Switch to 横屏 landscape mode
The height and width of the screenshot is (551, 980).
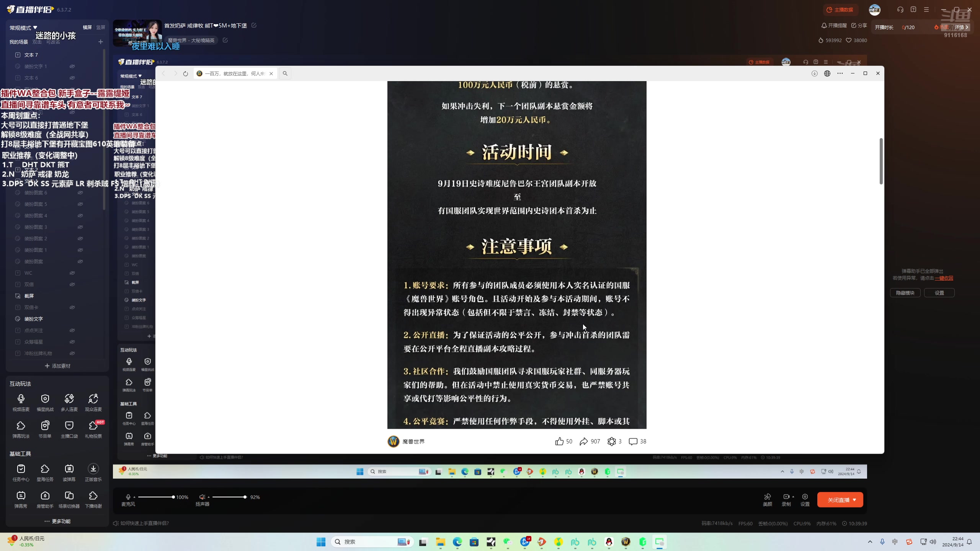coord(87,28)
